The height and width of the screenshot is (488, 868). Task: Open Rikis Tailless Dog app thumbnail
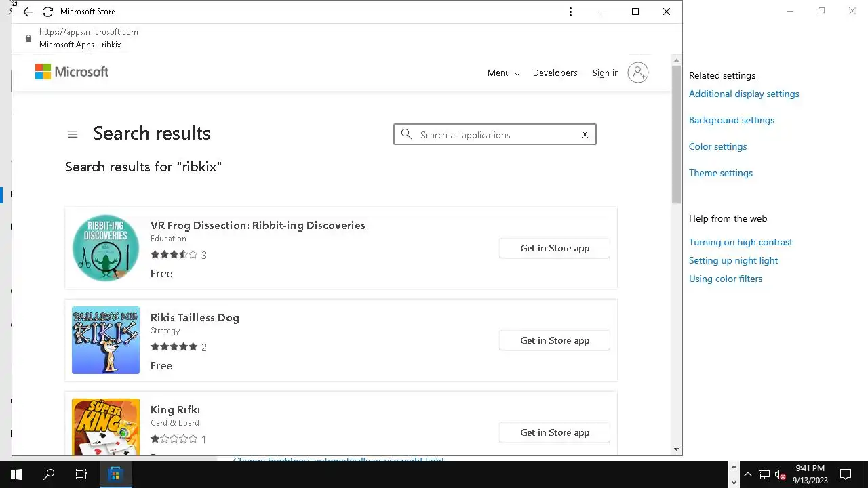click(106, 340)
